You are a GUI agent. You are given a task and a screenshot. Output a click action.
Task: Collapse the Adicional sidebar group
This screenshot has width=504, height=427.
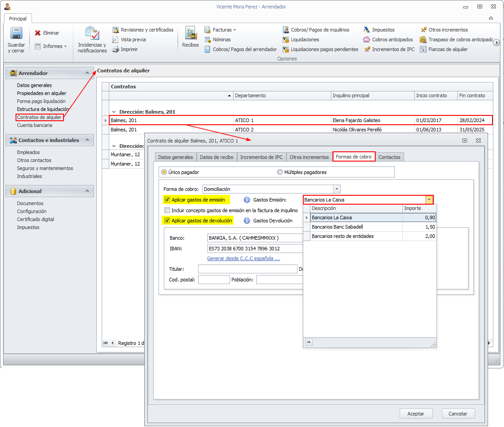coord(87,191)
